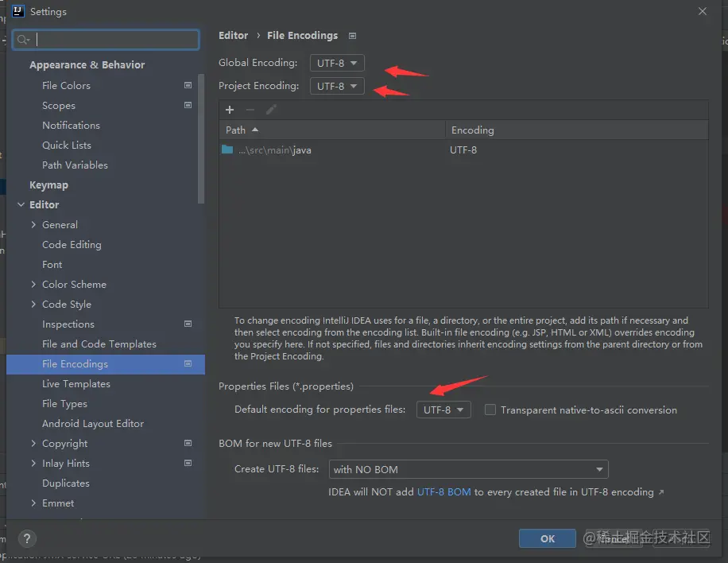Image resolution: width=728 pixels, height=563 pixels.
Task: Expand the Emmet node
Action: [x=33, y=503]
